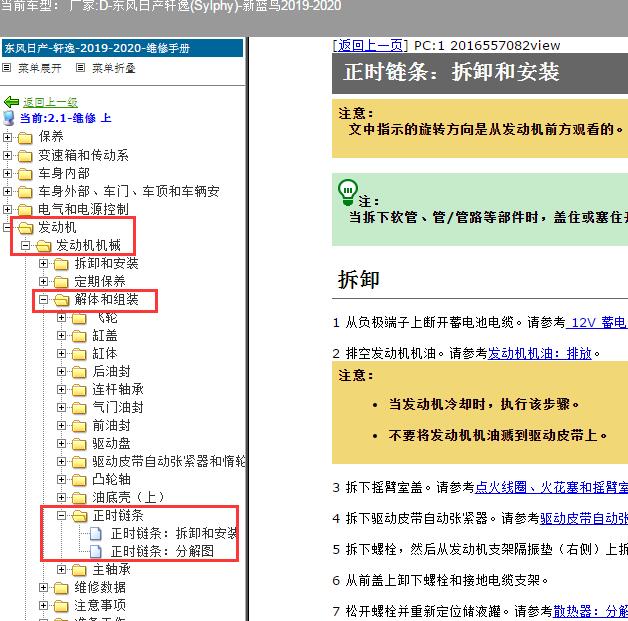Click the 正时链条 open folder icon
The height and width of the screenshot is (621, 628).
click(x=80, y=516)
